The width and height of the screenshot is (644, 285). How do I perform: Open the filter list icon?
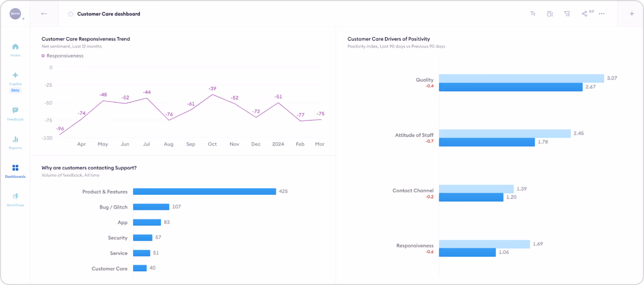click(x=567, y=14)
